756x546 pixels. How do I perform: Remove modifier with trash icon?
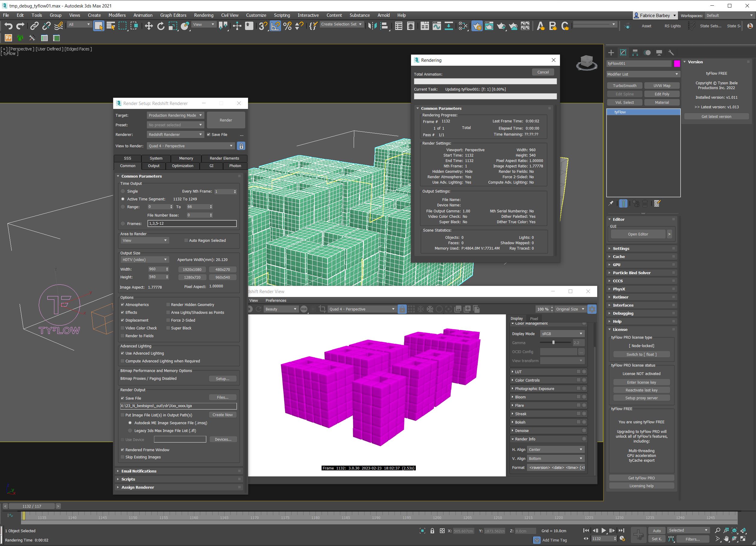pyautogui.click(x=645, y=203)
